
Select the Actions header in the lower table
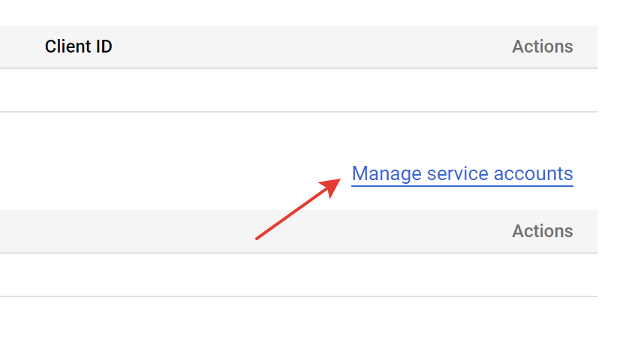(x=543, y=231)
